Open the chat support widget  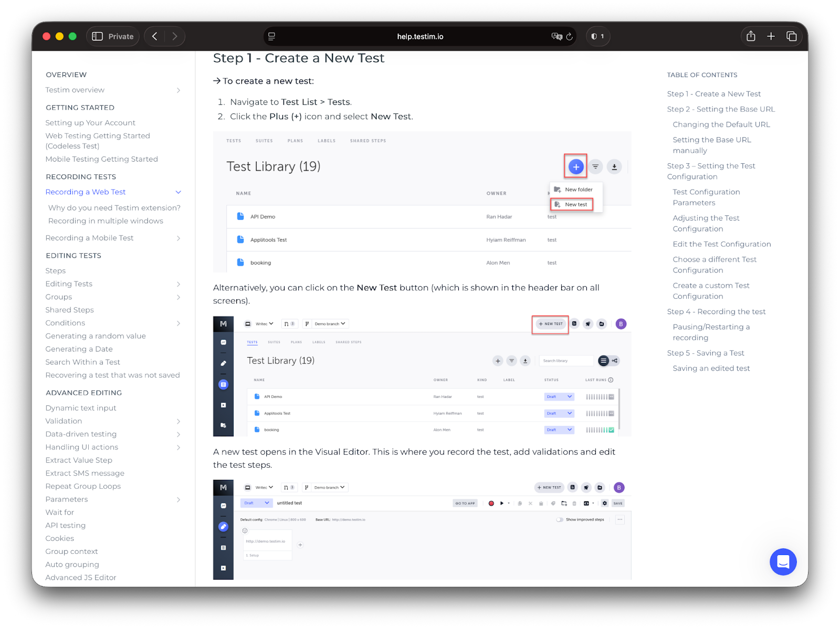pos(783,562)
